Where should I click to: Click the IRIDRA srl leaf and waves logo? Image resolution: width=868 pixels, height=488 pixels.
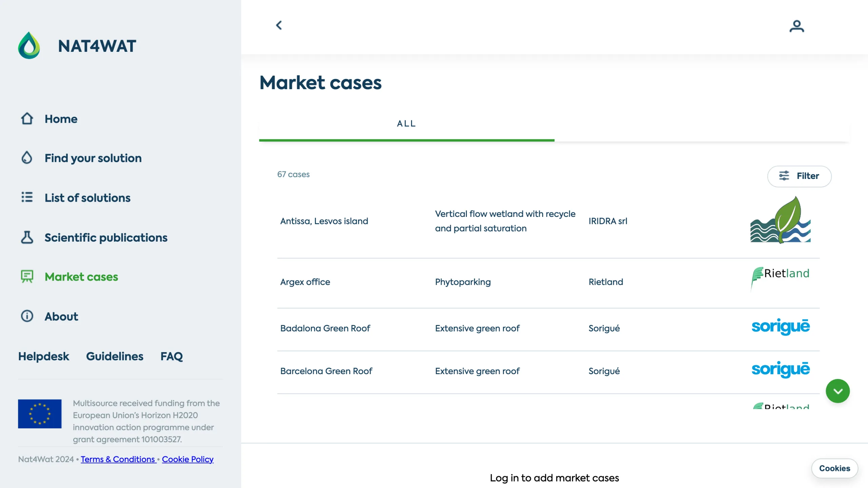781,220
